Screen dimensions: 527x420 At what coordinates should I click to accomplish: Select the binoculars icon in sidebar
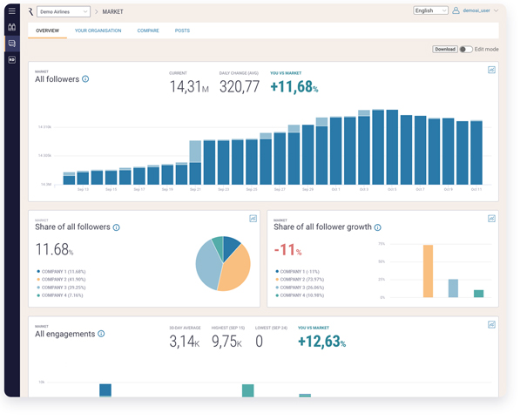click(x=12, y=27)
